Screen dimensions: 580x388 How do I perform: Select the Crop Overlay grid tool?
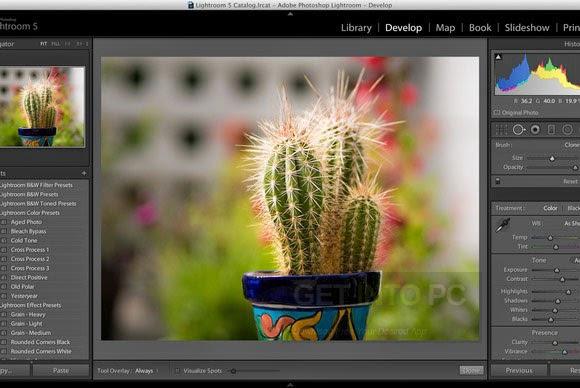pos(502,129)
